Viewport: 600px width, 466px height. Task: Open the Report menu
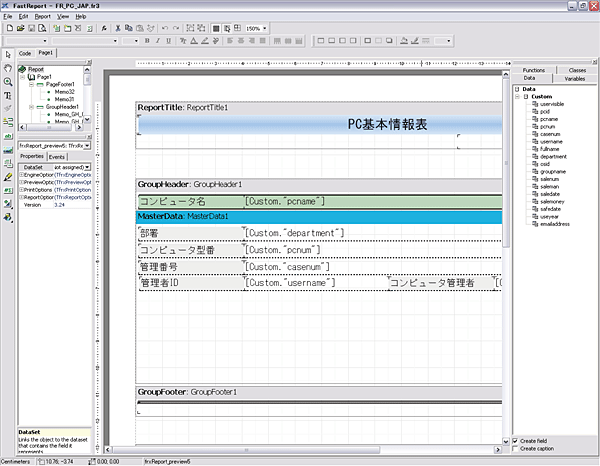[x=42, y=17]
